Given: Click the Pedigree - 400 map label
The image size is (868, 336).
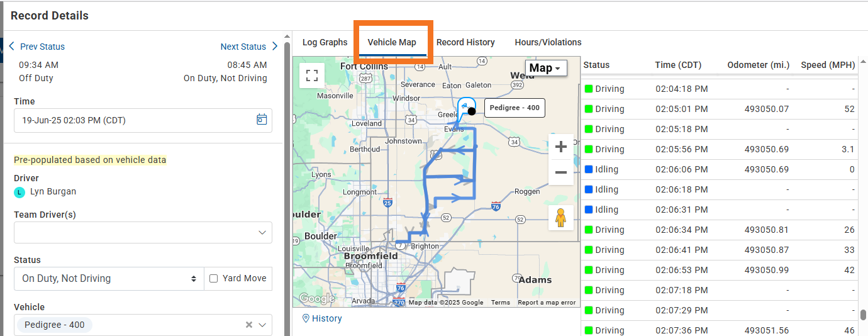Looking at the screenshot, I should click(515, 108).
